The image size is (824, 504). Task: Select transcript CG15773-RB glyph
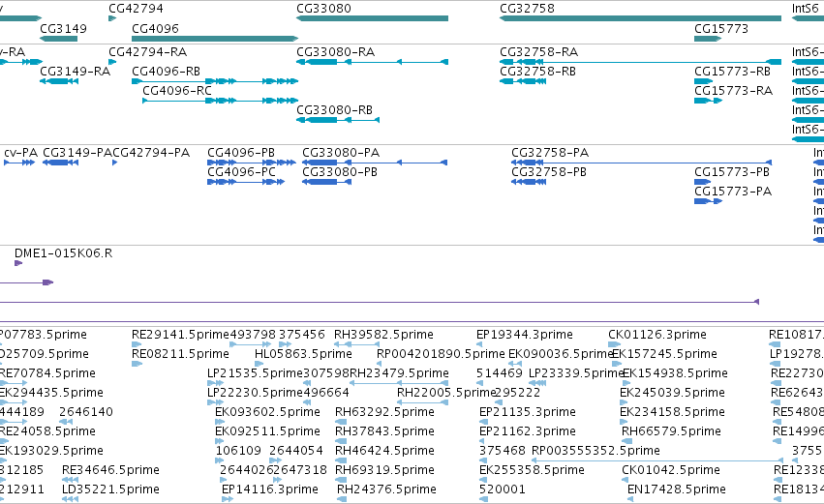[703, 81]
